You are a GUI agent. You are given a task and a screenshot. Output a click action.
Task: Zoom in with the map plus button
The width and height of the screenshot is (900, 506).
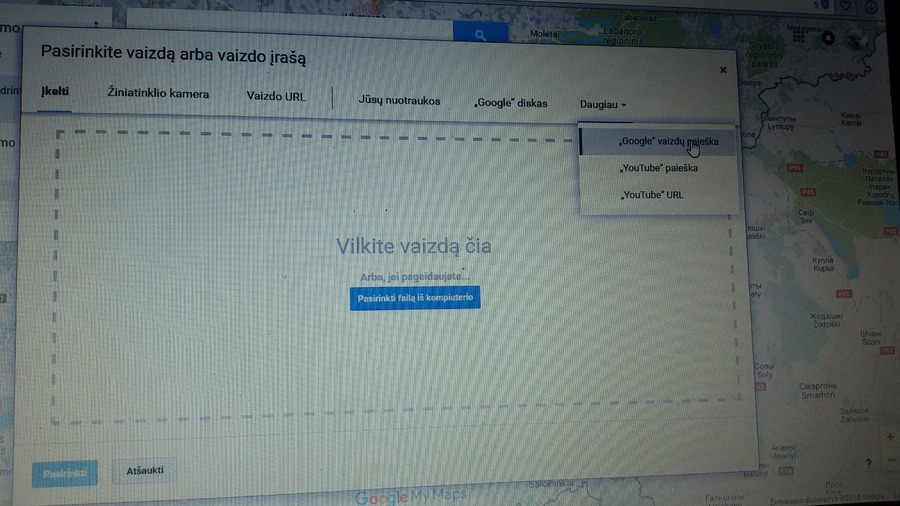890,437
